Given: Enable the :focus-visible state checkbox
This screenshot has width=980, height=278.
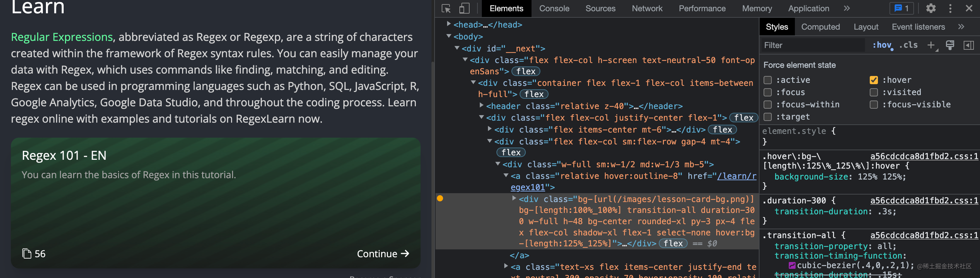Looking at the screenshot, I should point(874,104).
